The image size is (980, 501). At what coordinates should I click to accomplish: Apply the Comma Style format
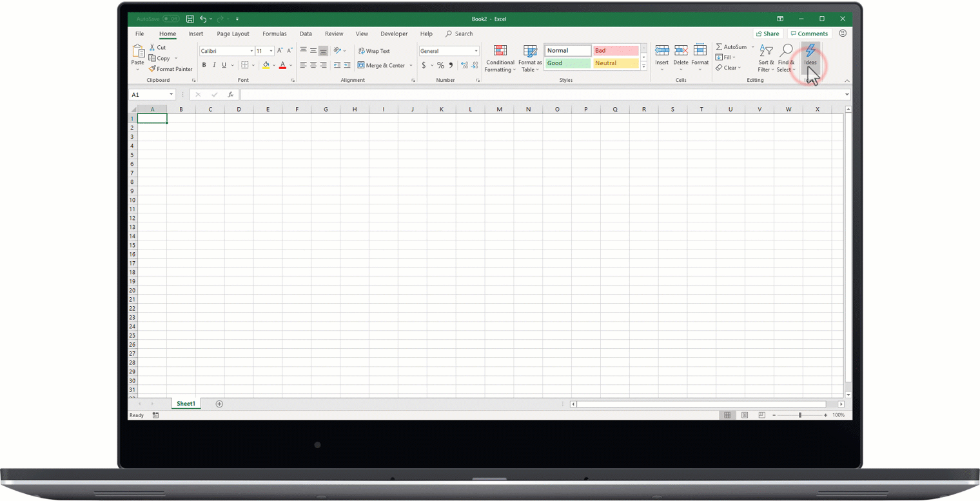451,65
